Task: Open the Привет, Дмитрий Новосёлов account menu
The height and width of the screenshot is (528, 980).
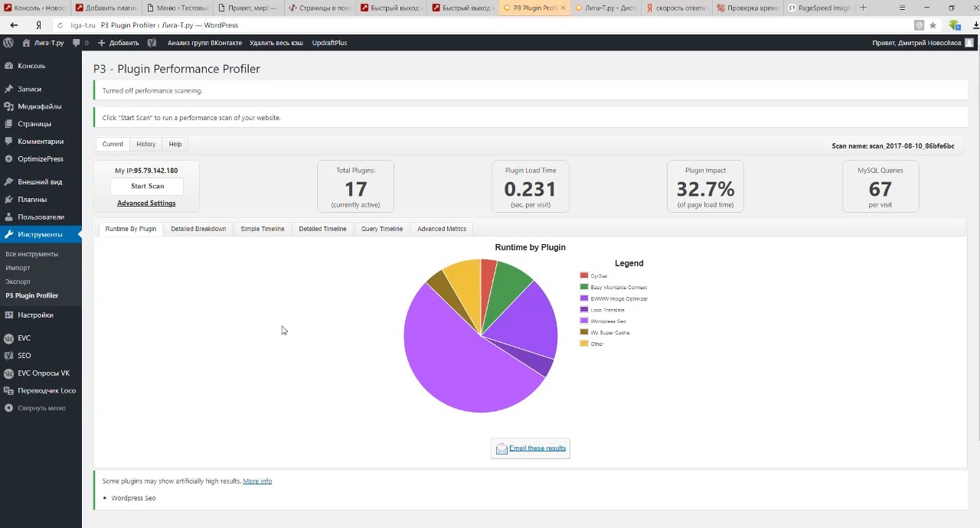Action: (x=923, y=43)
